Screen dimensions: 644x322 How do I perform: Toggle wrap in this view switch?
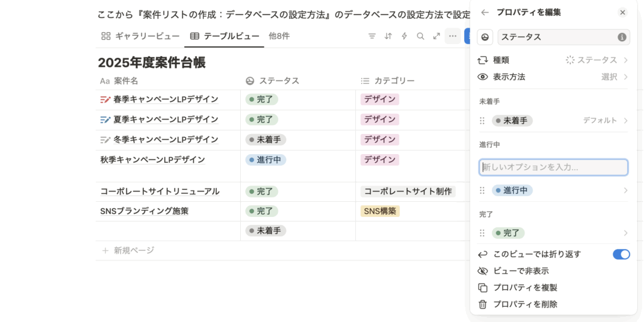click(621, 254)
